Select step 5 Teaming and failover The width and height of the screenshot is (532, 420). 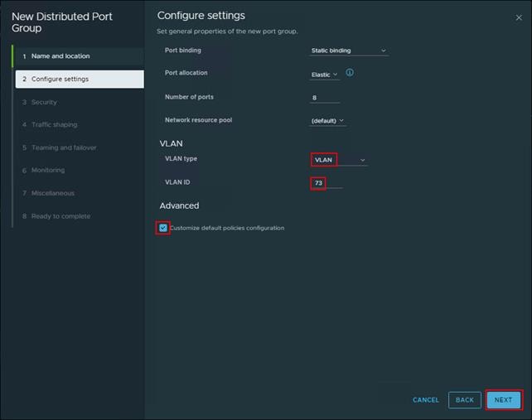pos(64,147)
